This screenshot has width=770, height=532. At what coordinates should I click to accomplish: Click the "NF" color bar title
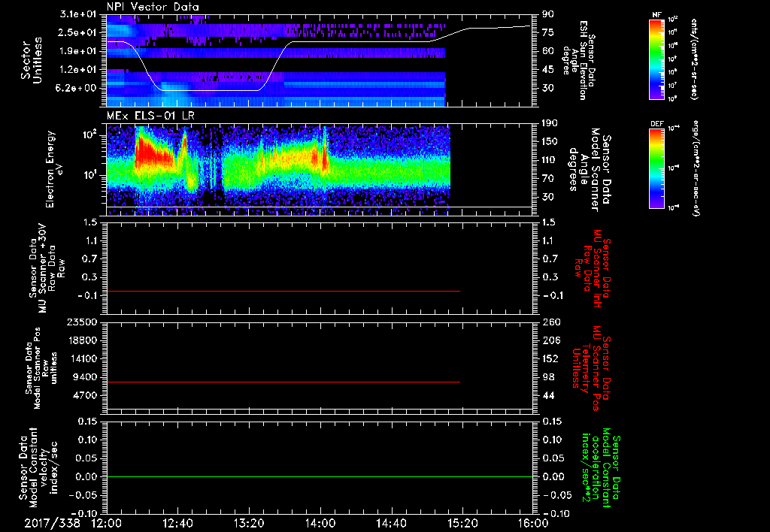pyautogui.click(x=657, y=15)
